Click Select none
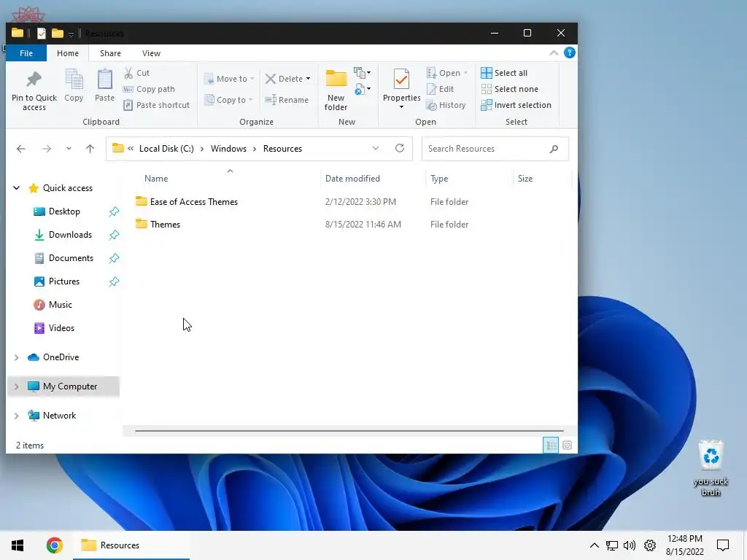Image resolution: width=747 pixels, height=560 pixels. click(x=509, y=89)
